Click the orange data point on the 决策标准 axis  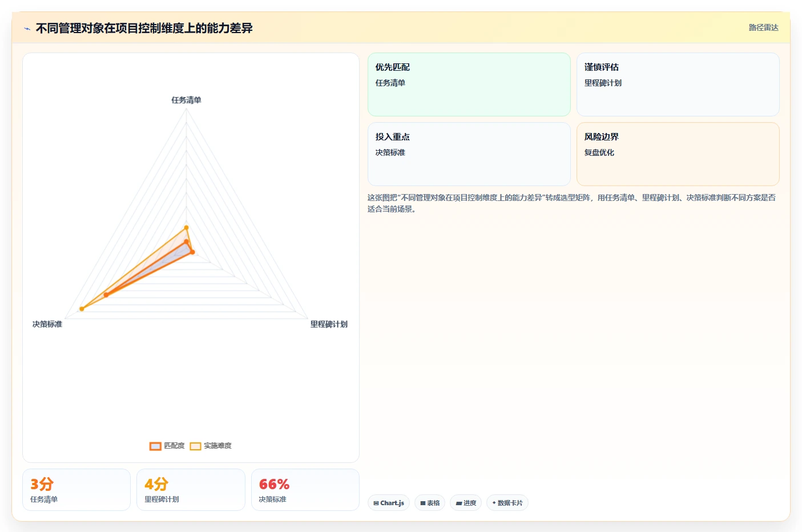pos(106,295)
